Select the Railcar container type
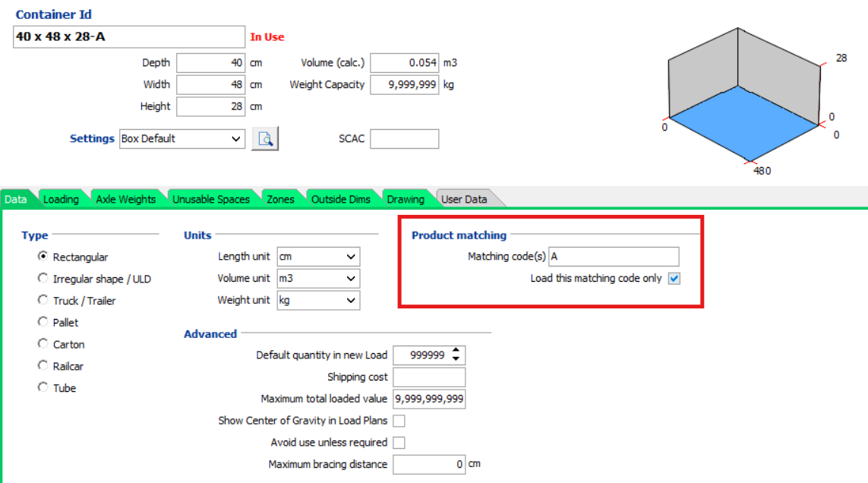868x483 pixels. click(43, 365)
